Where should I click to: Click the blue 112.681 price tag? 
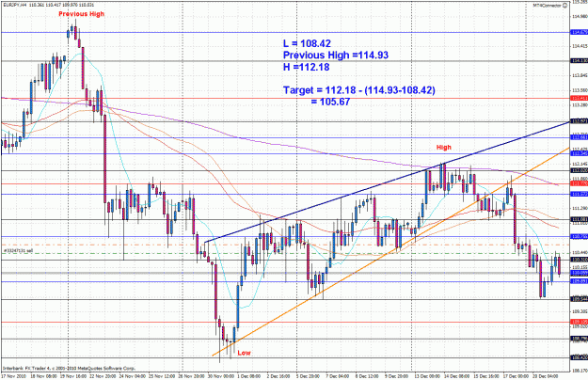point(579,137)
